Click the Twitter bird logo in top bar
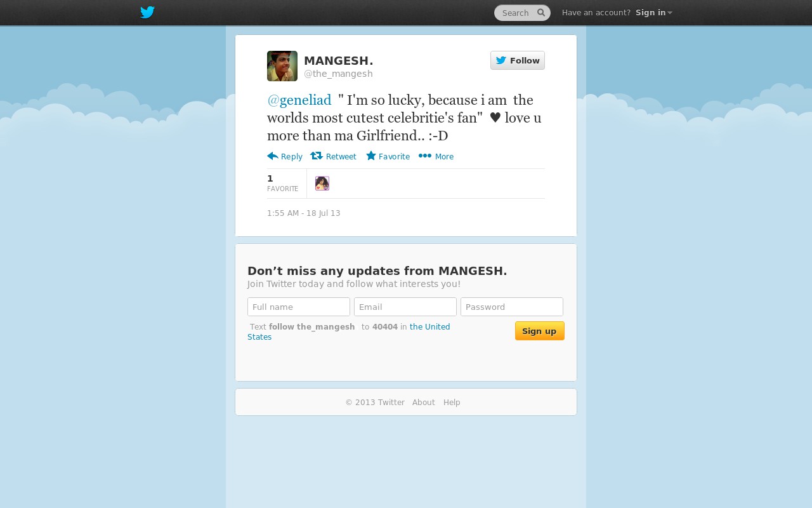The image size is (812, 508). point(147,12)
